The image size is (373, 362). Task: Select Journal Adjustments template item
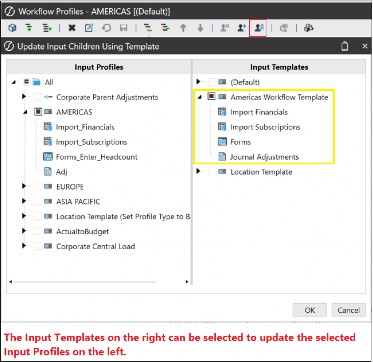coord(264,157)
